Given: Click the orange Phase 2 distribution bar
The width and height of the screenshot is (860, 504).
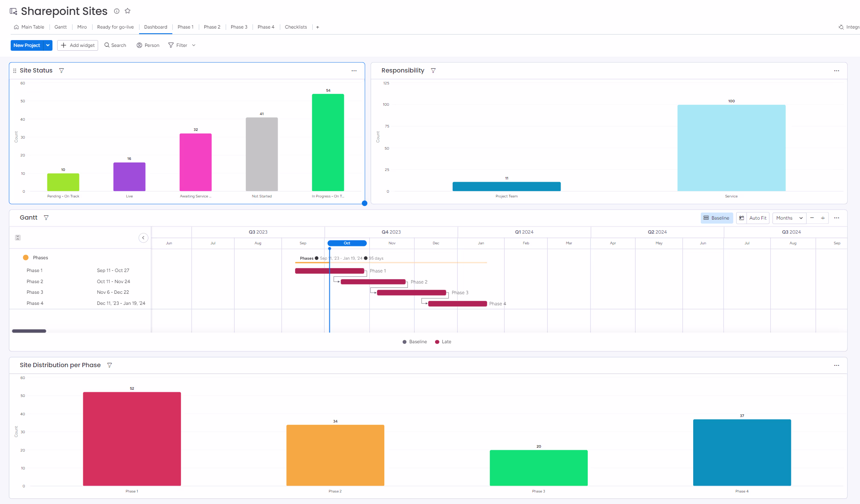Looking at the screenshot, I should coord(335,455).
